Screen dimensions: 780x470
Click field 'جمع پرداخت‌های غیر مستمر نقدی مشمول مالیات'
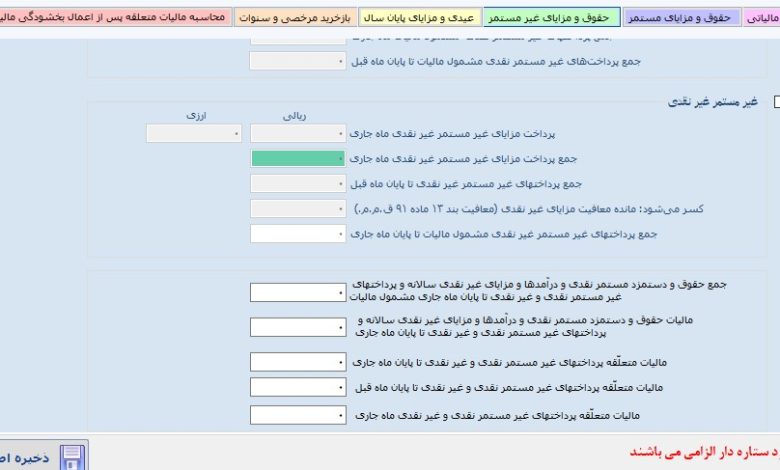(x=297, y=62)
